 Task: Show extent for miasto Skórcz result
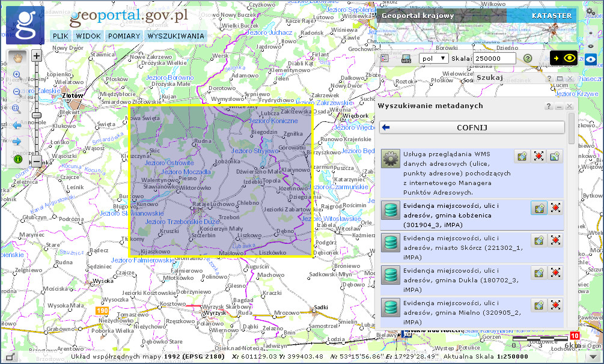click(539, 240)
